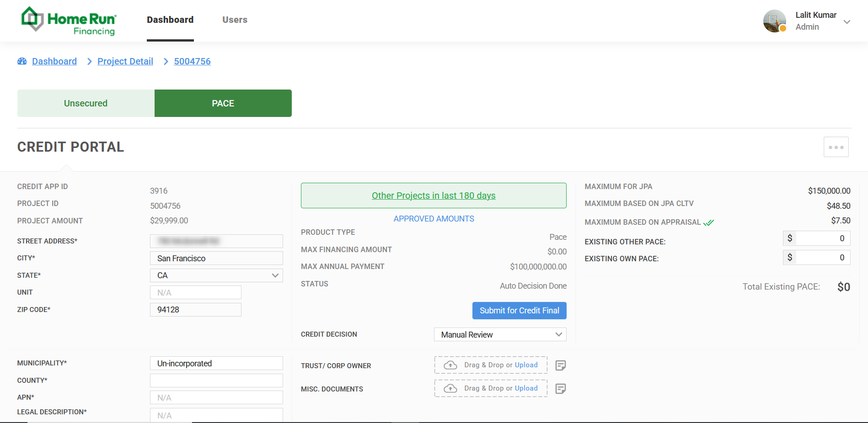Viewport: 868px width, 423px height.
Task: Switch to the Unsecured tab
Action: point(86,103)
